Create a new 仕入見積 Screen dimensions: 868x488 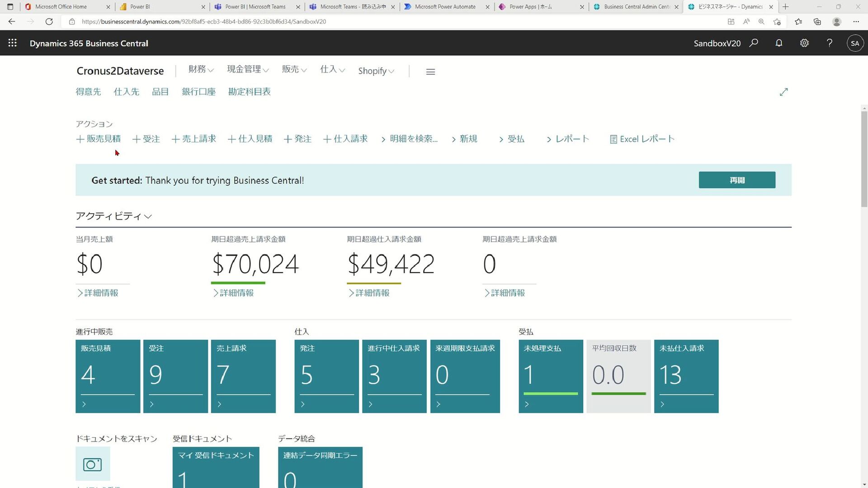pos(250,139)
